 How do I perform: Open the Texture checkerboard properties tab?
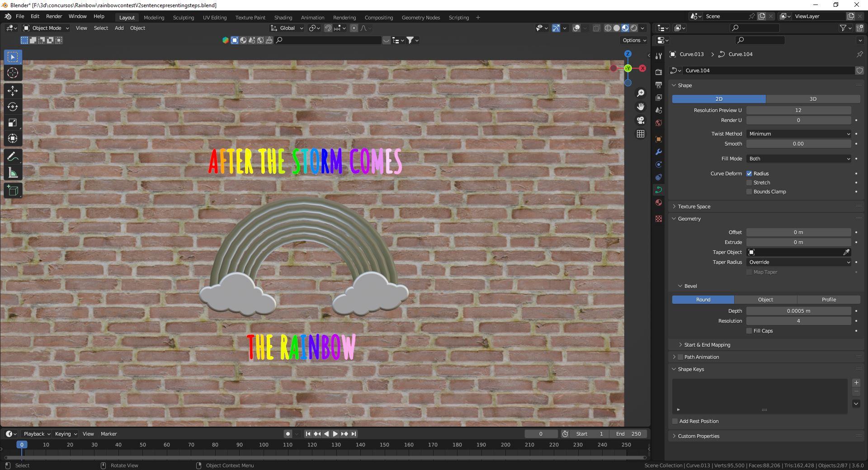coord(659,219)
